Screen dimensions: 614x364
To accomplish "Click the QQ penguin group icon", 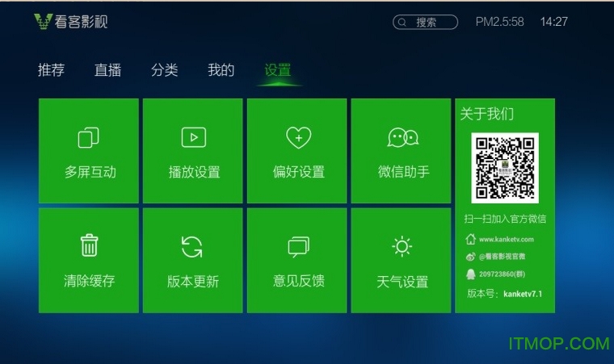I will pyautogui.click(x=470, y=274).
